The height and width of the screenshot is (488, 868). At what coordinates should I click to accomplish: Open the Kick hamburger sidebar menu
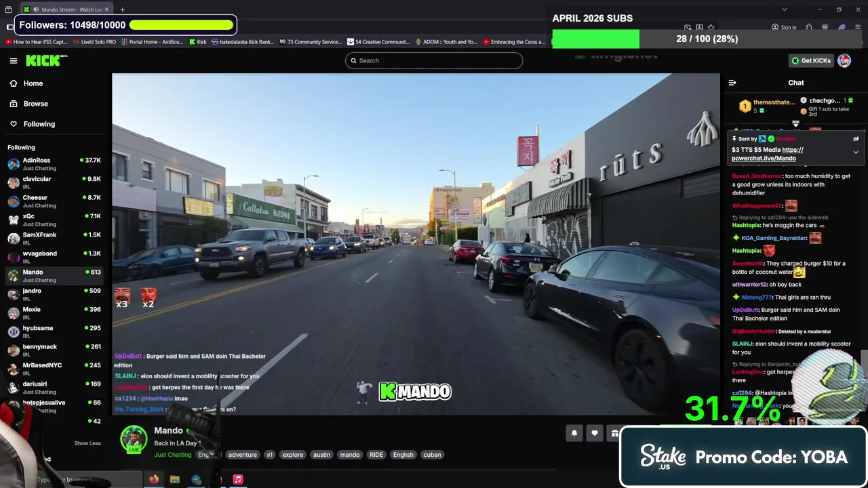coord(14,61)
